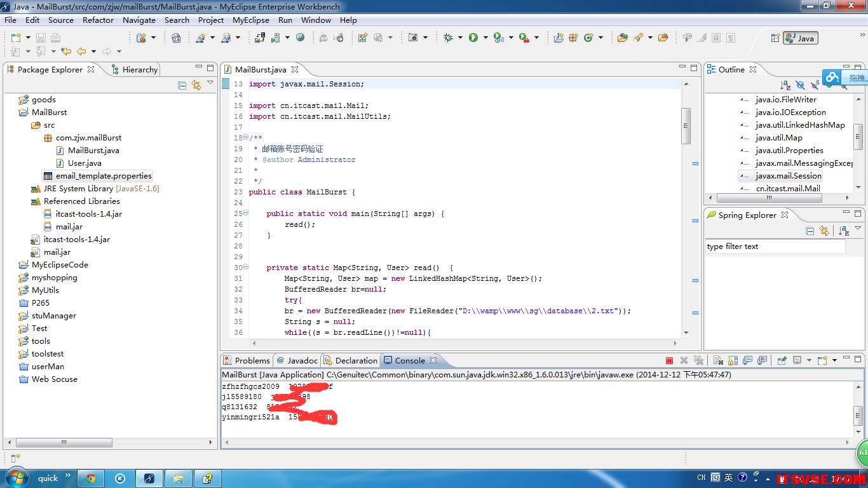Collapse the read method fold at line 30

245,268
